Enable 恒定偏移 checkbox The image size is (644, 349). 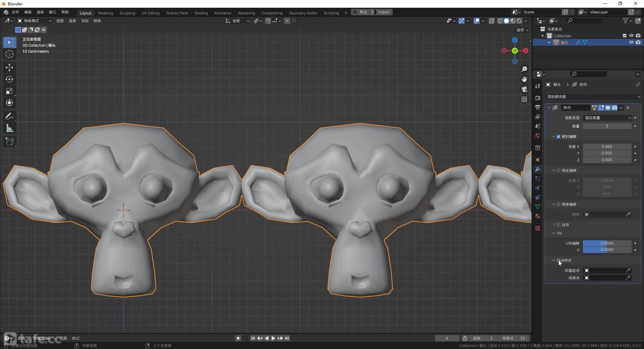click(558, 170)
